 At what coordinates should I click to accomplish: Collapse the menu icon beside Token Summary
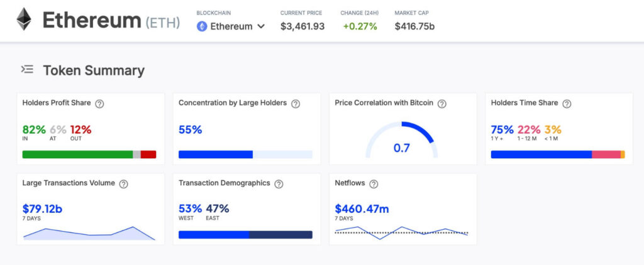pos(27,69)
